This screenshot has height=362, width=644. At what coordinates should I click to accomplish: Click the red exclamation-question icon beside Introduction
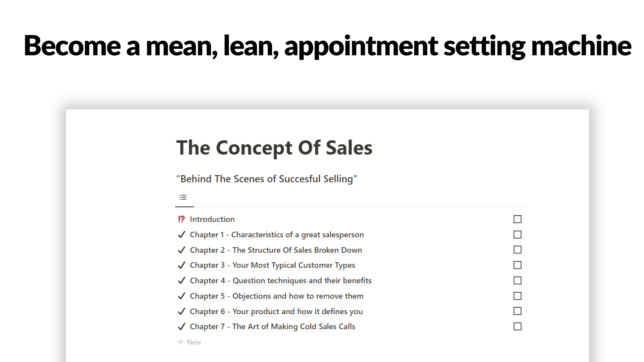181,219
